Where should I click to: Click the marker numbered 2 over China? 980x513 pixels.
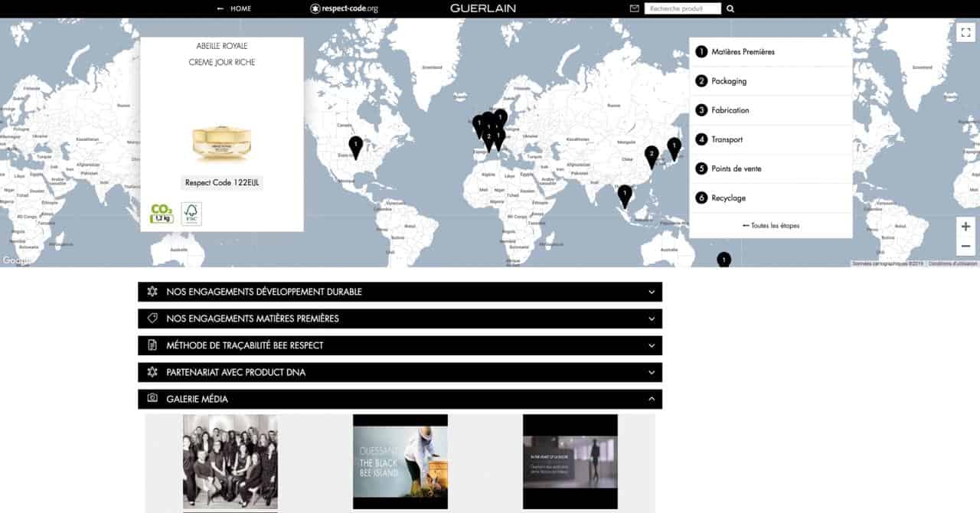click(652, 156)
